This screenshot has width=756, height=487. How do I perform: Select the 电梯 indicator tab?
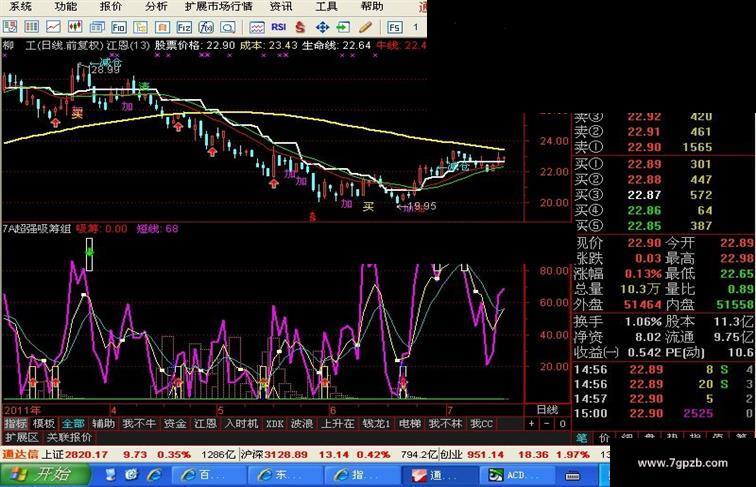[x=410, y=423]
